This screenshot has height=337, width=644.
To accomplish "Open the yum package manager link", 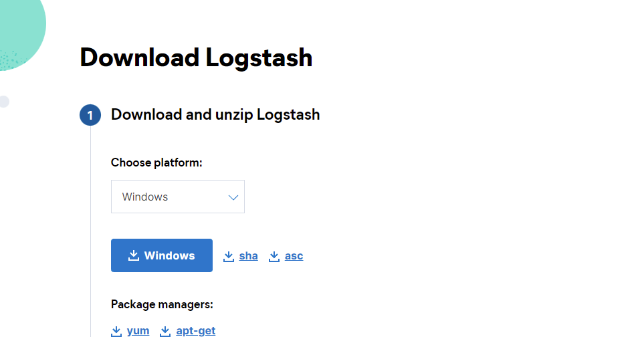I will coord(138,330).
